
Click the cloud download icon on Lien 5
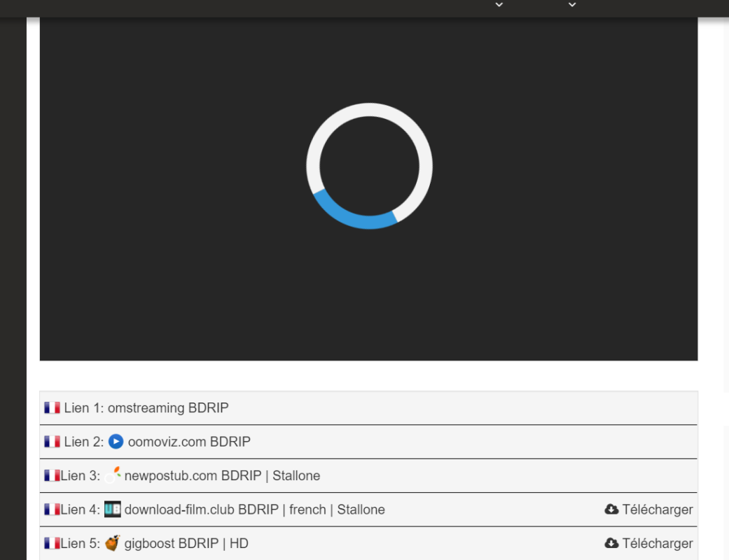611,543
